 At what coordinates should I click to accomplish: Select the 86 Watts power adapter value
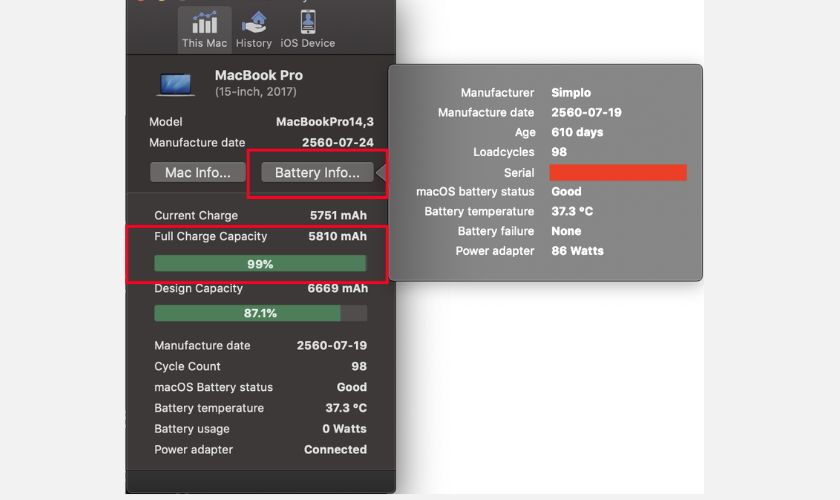coord(577,251)
